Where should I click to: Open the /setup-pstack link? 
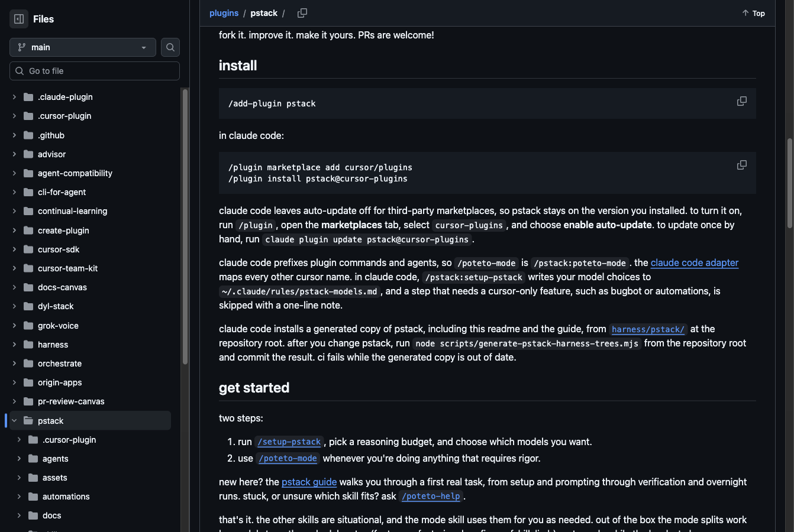tap(289, 442)
